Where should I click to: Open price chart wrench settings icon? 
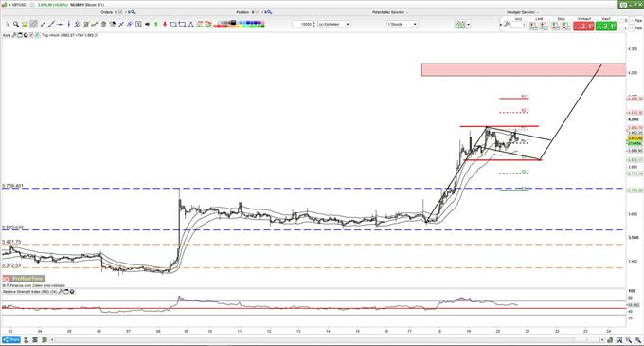pos(14,35)
